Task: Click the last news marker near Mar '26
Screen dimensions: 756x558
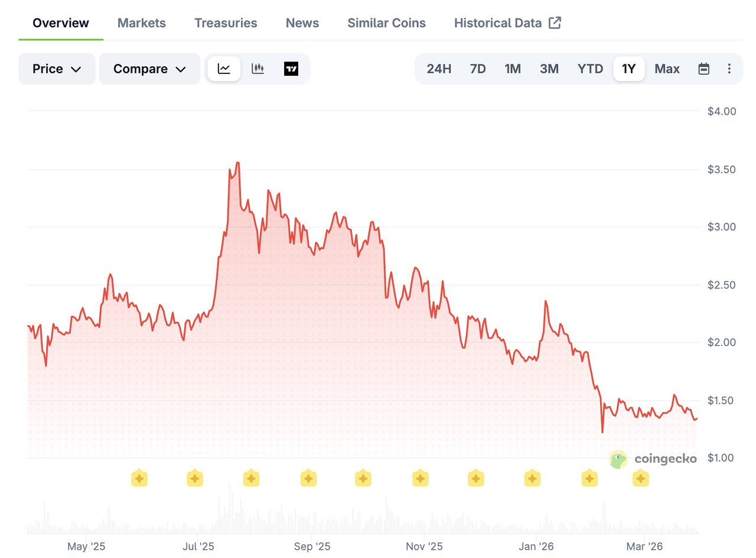Action: pyautogui.click(x=641, y=478)
